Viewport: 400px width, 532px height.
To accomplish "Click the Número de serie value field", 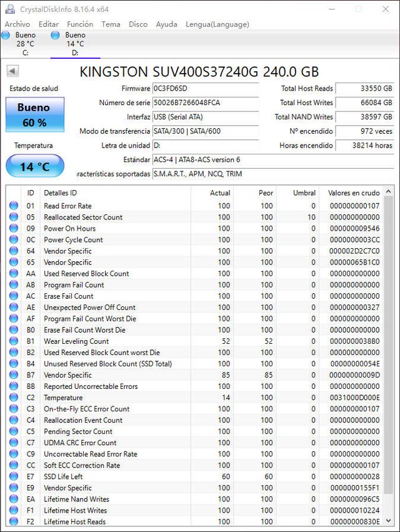I will pos(205,103).
